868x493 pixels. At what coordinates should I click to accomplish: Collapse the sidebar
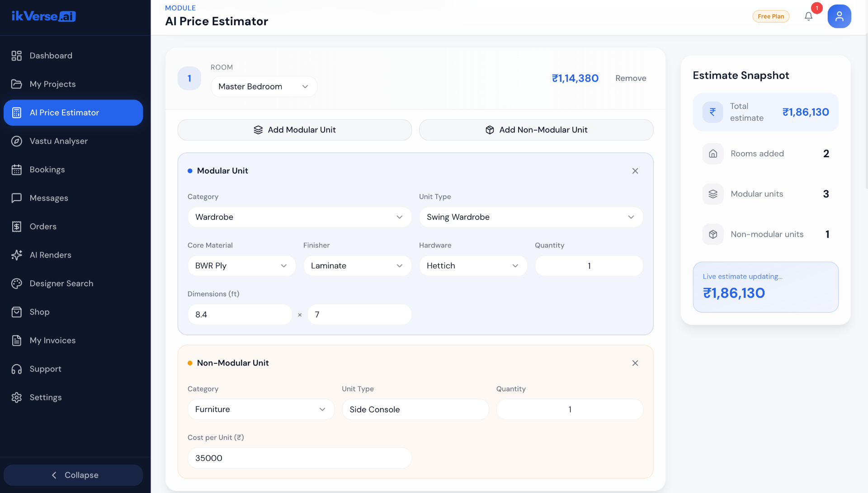tap(73, 475)
